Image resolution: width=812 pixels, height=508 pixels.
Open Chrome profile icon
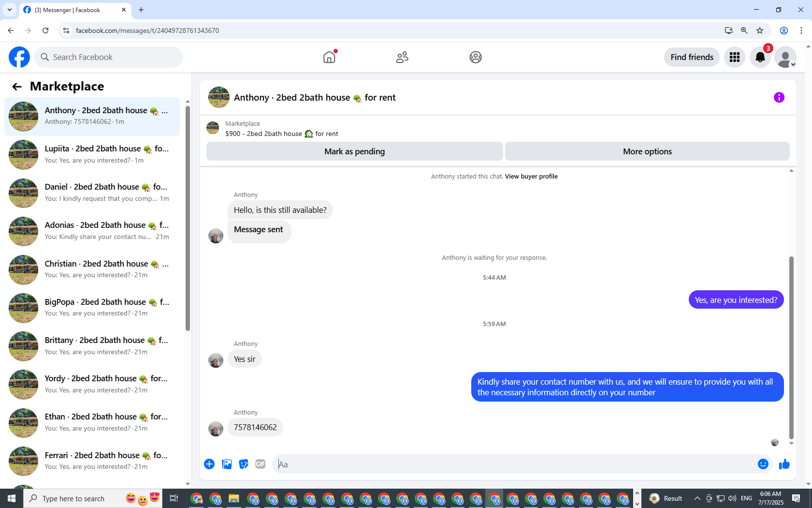point(784,30)
